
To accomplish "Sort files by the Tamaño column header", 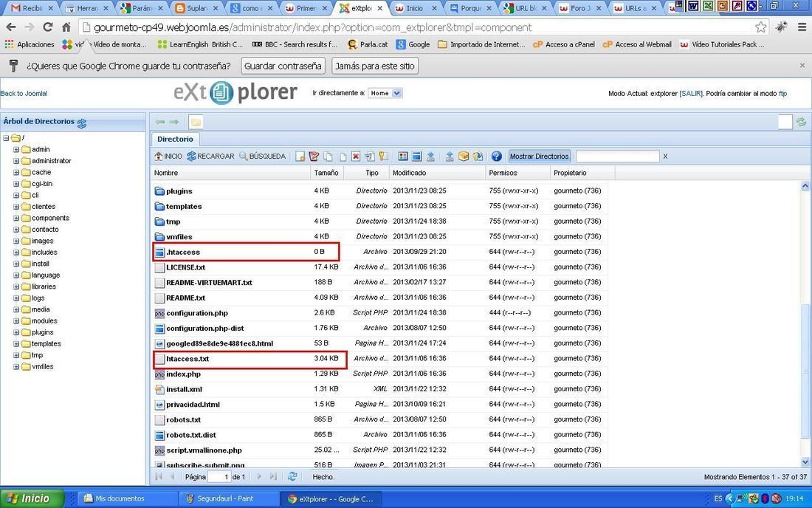I will (x=326, y=173).
